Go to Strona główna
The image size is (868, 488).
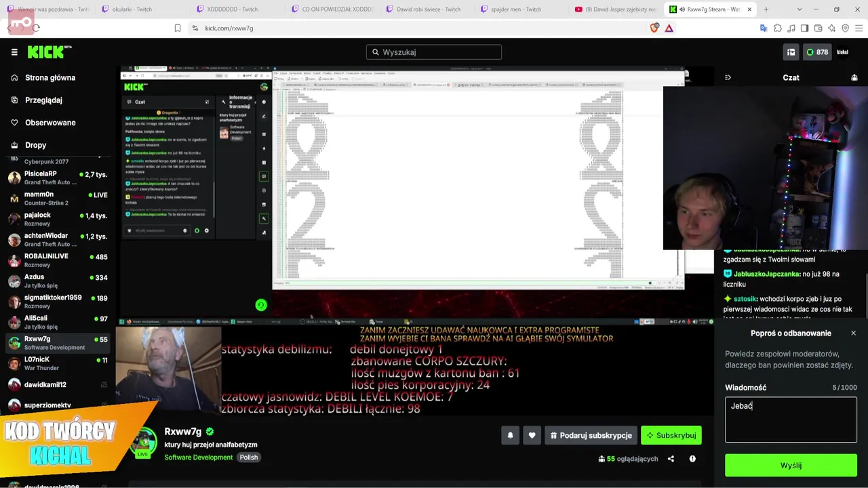point(50,78)
